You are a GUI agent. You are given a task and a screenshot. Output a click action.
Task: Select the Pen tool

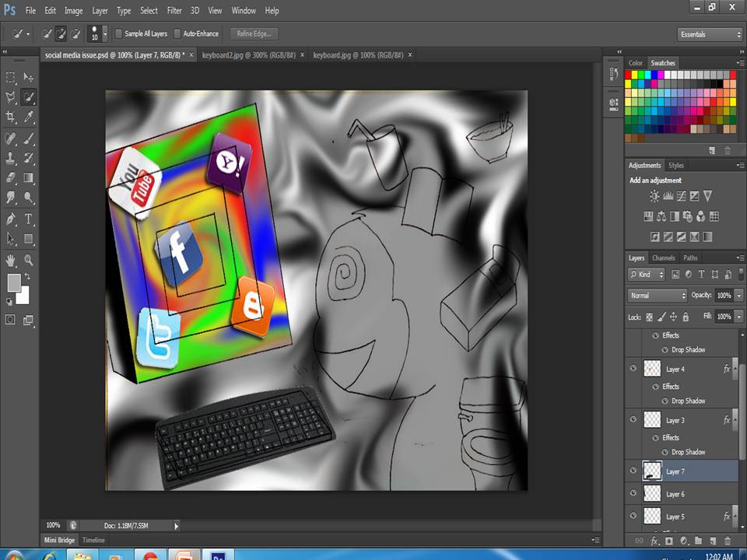10,219
